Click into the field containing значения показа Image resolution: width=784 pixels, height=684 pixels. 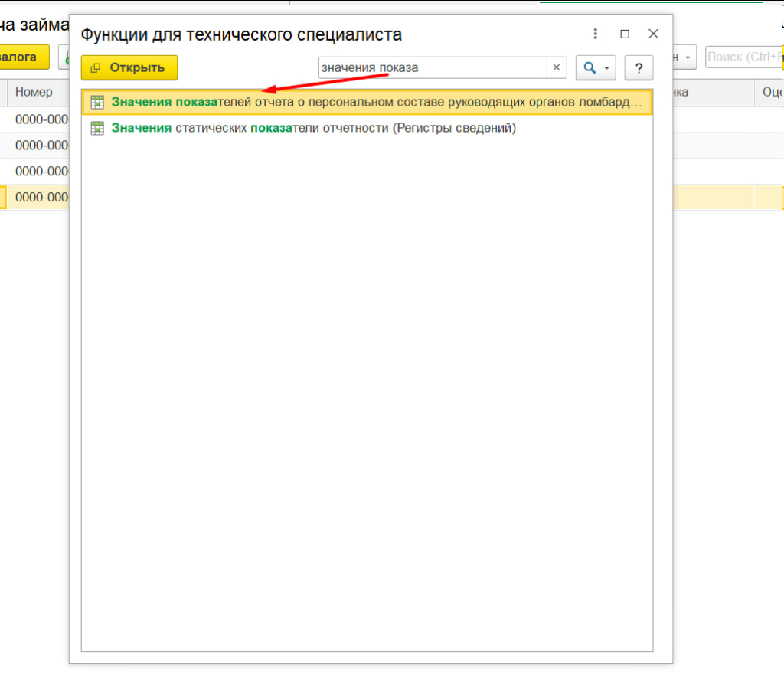431,67
